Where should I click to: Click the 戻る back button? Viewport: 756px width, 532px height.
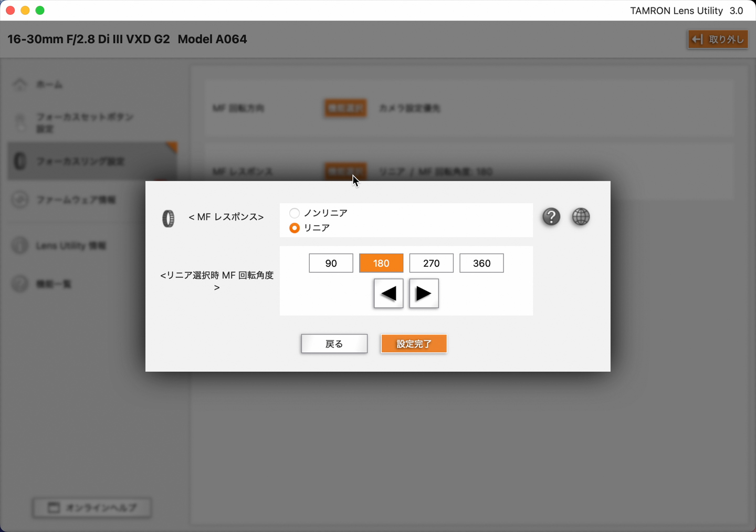334,344
